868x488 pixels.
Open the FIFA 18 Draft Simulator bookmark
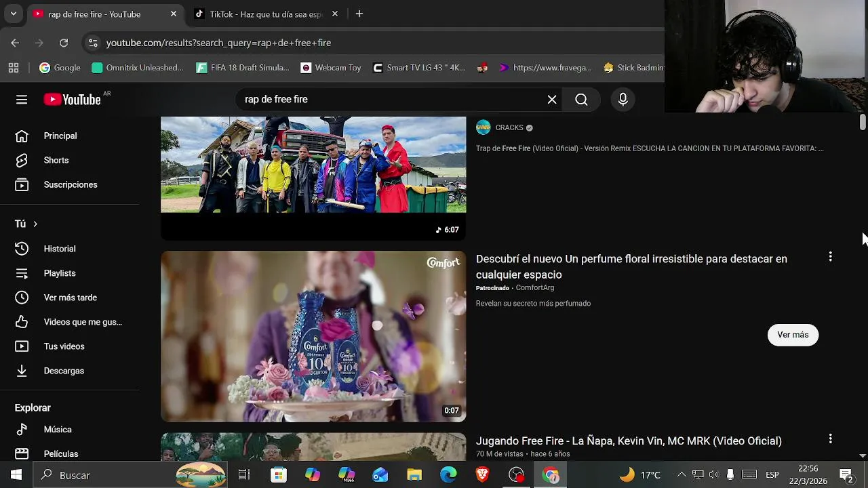[243, 68]
